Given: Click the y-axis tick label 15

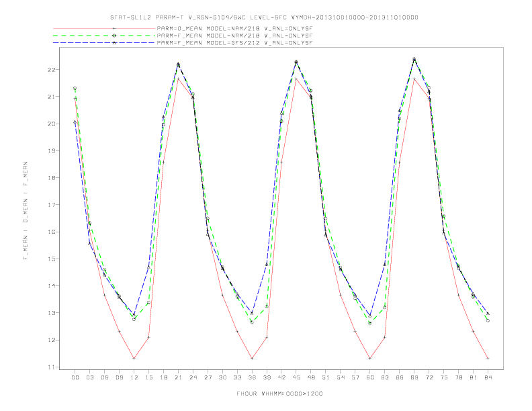Looking at the screenshot, I should click(x=51, y=259).
